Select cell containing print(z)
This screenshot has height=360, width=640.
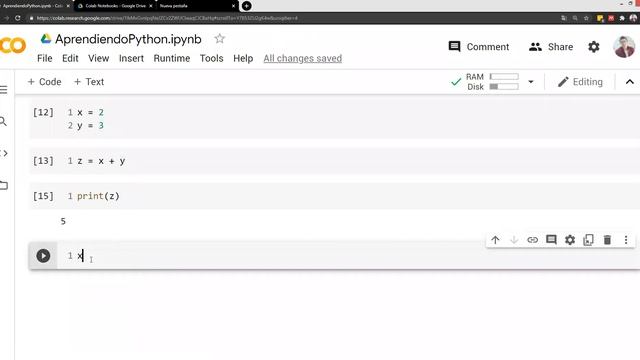335,196
